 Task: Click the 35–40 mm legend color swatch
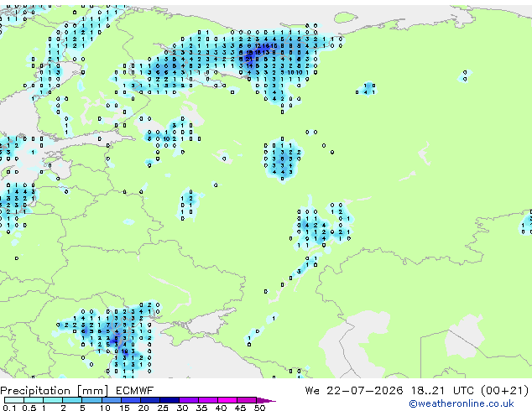207,400
